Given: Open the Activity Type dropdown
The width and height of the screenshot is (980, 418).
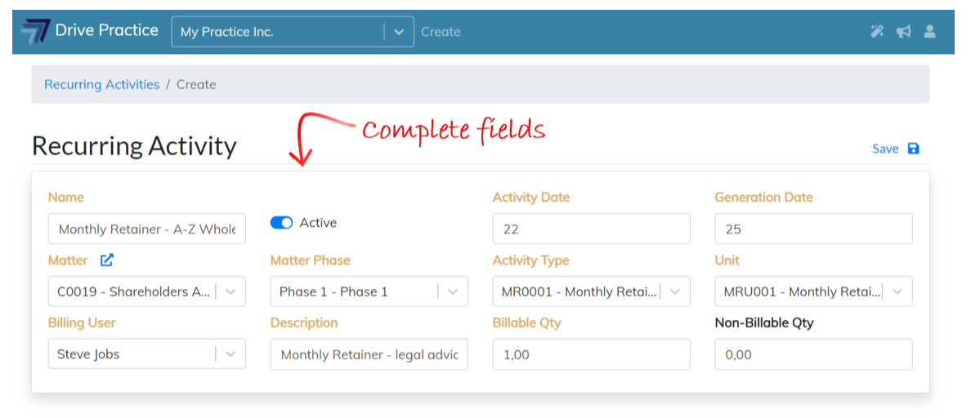Looking at the screenshot, I should click(675, 291).
